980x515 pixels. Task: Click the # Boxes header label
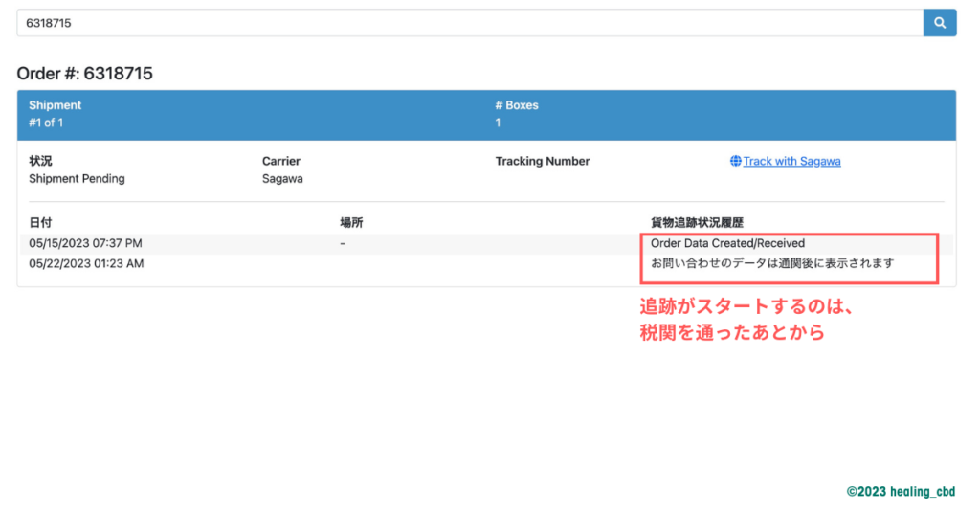516,105
